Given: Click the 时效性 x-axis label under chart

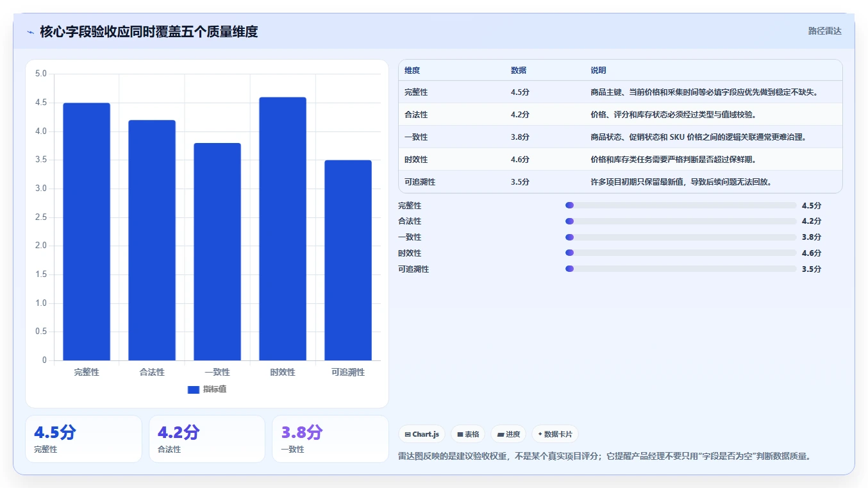Looking at the screenshot, I should [x=283, y=372].
